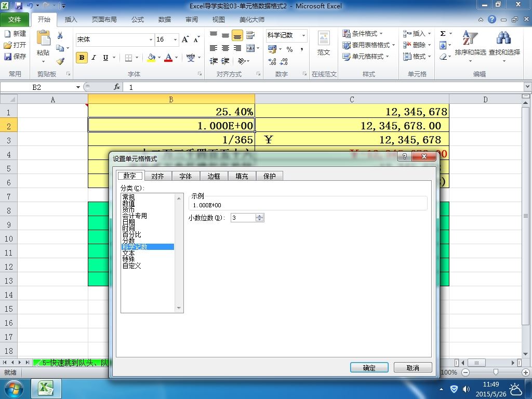Click the 取消 button in the dialog

pos(413,368)
